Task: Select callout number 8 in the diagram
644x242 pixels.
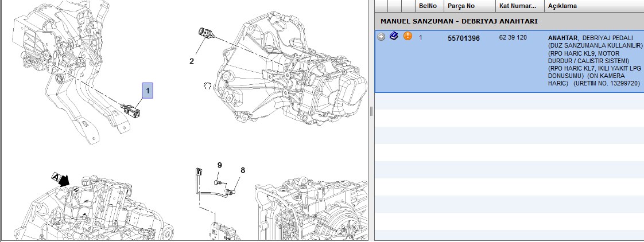Action: point(243,170)
